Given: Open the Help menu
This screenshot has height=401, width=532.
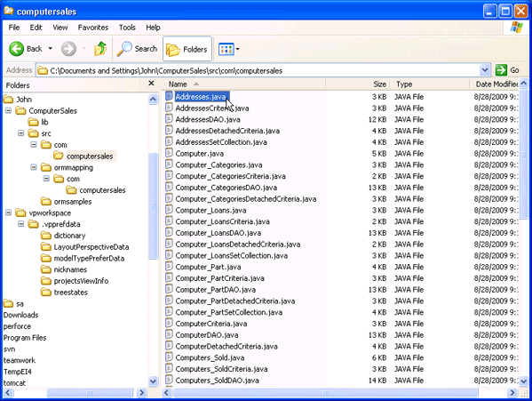Looking at the screenshot, I should pyautogui.click(x=153, y=28).
